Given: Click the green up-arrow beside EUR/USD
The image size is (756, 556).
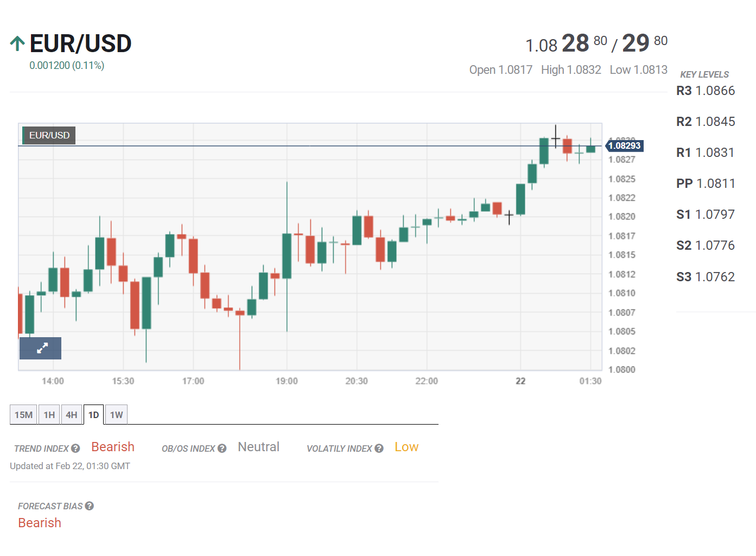Looking at the screenshot, I should click(x=17, y=43).
